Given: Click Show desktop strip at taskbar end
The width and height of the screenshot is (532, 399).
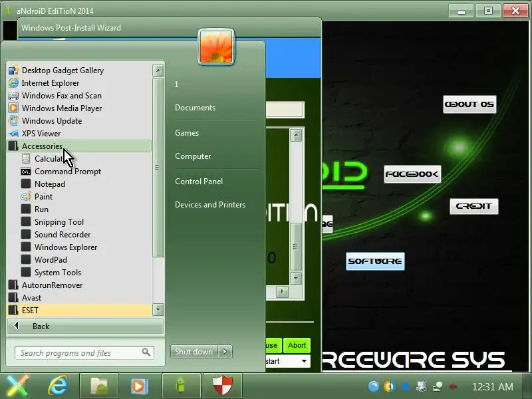Looking at the screenshot, I should [x=527, y=386].
